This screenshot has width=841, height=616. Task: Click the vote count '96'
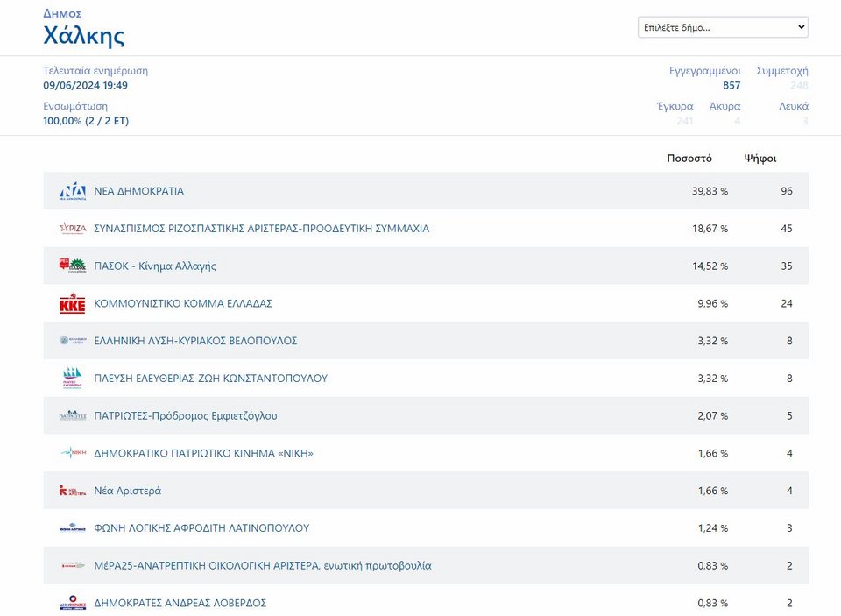pyautogui.click(x=787, y=191)
